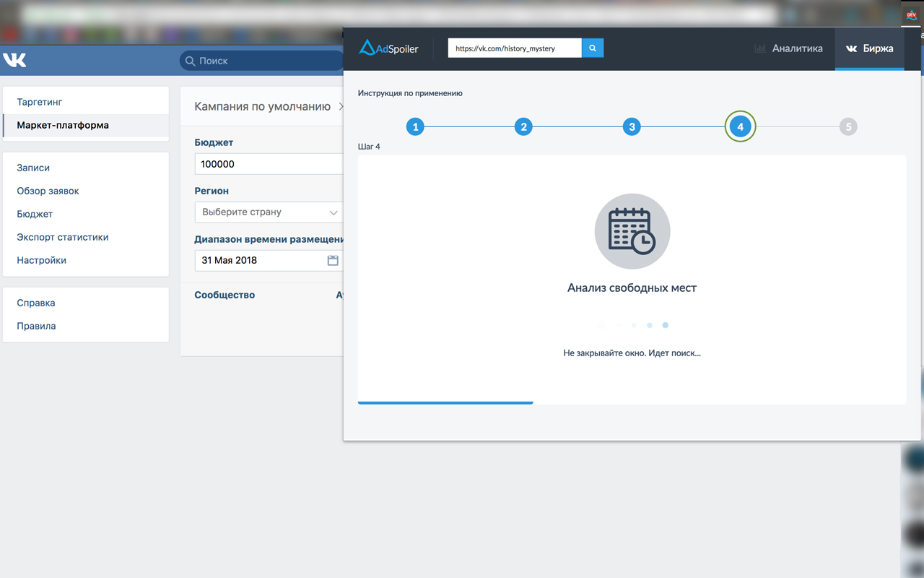The image size is (924, 578).
Task: Jump to step 3 circle
Action: 632,126
